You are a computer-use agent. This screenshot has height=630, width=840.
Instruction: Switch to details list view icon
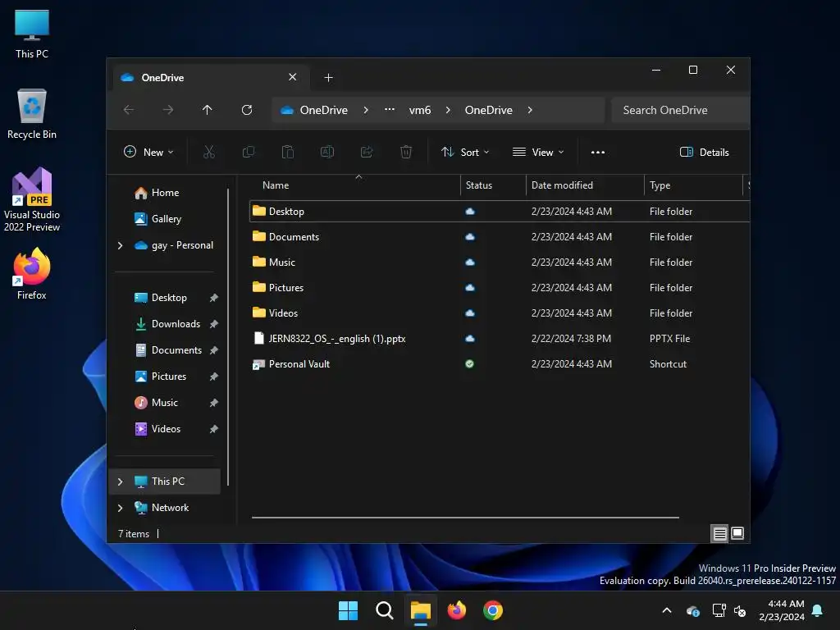click(720, 533)
